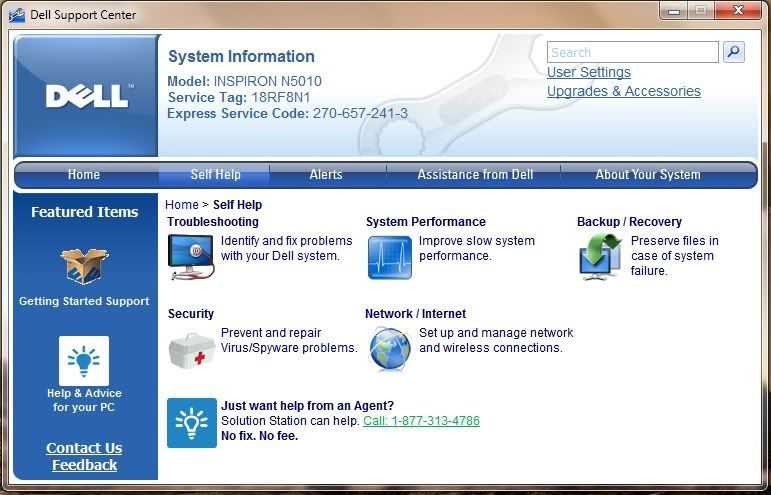Click 'Set up and manage network' description

point(496,340)
